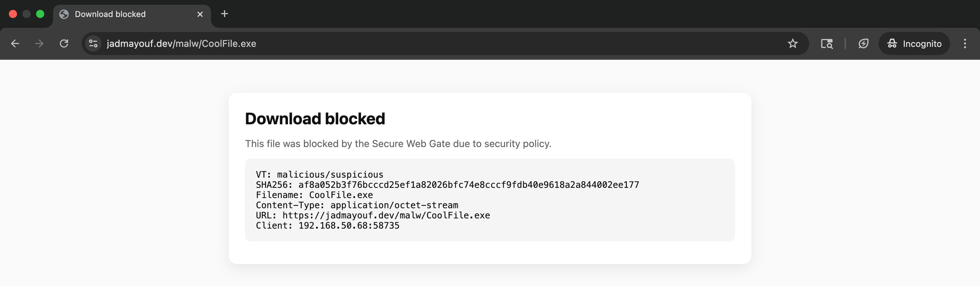Reload the blocked download page

(64, 43)
